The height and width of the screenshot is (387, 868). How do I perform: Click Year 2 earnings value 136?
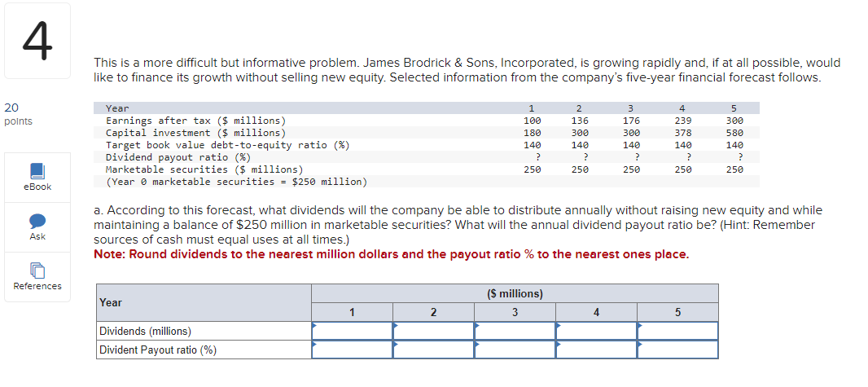(580, 121)
